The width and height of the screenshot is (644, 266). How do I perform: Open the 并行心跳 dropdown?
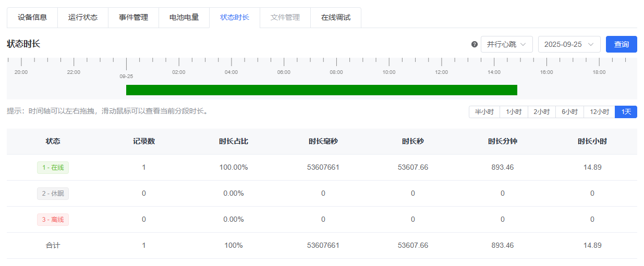506,44
